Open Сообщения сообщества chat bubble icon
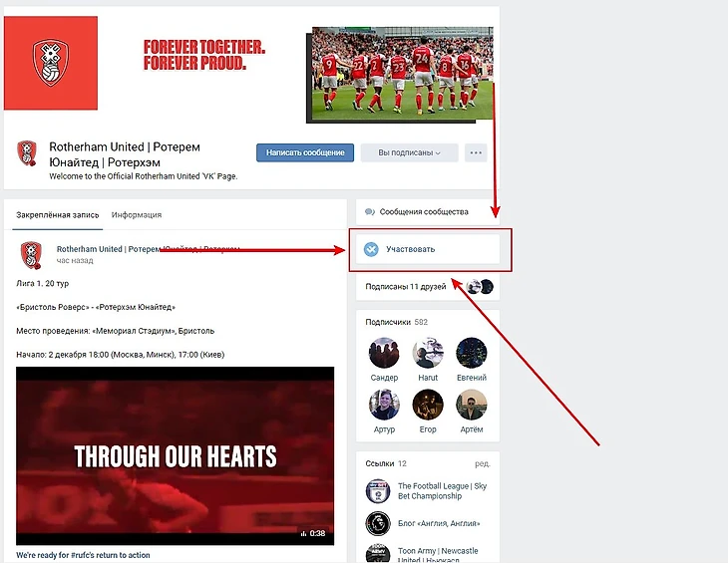Screen dimensions: 728x563 (370, 212)
